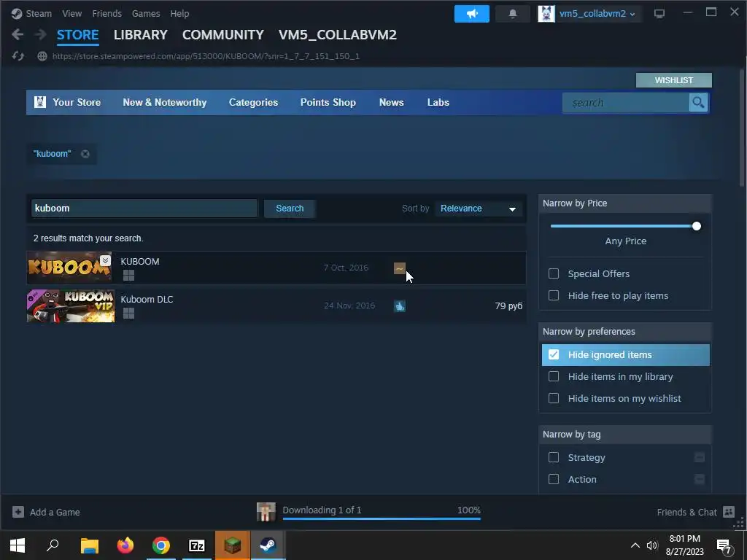This screenshot has width=747, height=560.
Task: Open the announcements megaphone button
Action: click(x=472, y=14)
